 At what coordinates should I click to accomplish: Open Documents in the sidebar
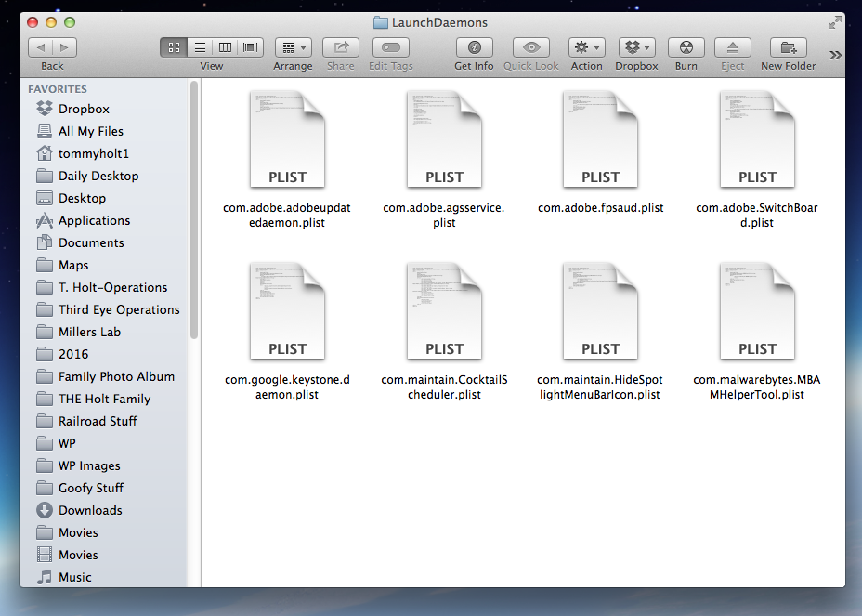pyautogui.click(x=104, y=242)
